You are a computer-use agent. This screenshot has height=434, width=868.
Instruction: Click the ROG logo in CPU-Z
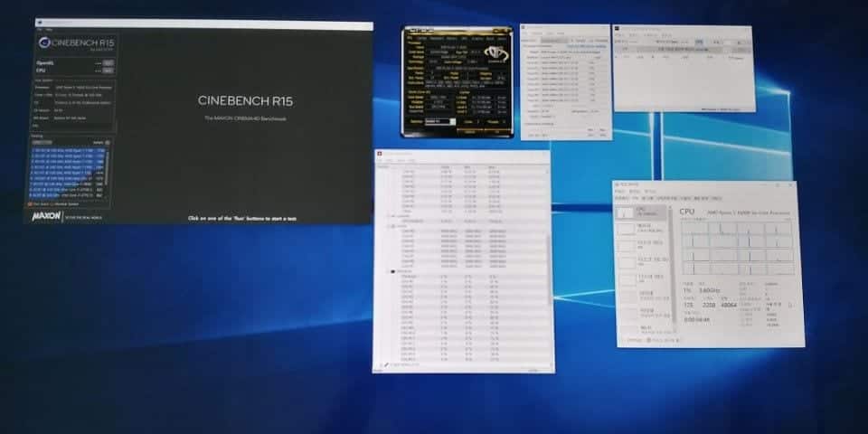tap(496, 52)
